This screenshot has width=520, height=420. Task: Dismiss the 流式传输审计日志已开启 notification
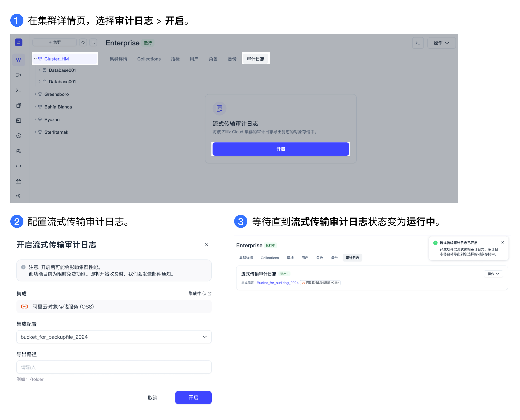pyautogui.click(x=503, y=242)
